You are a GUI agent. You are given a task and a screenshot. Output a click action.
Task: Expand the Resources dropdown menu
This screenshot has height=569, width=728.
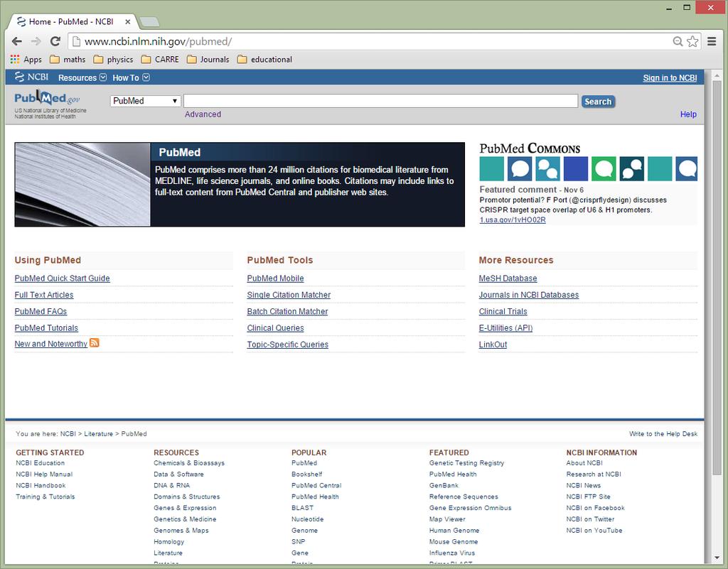(x=82, y=77)
